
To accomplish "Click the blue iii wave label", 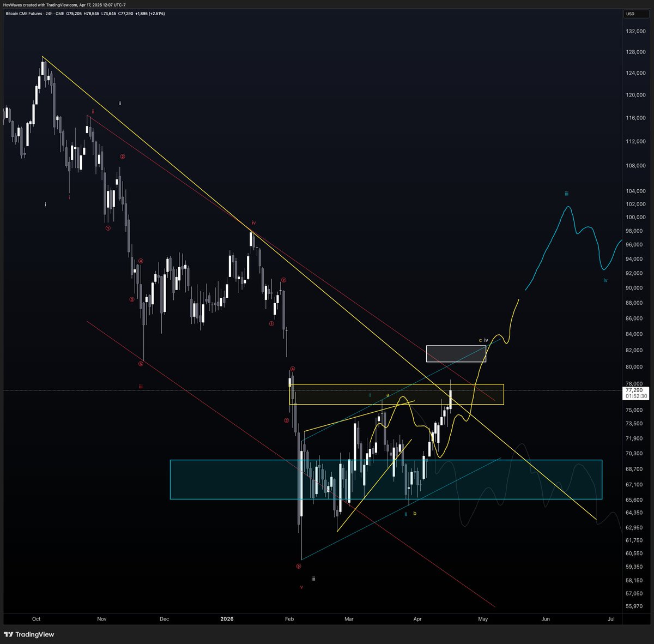I will [x=567, y=192].
